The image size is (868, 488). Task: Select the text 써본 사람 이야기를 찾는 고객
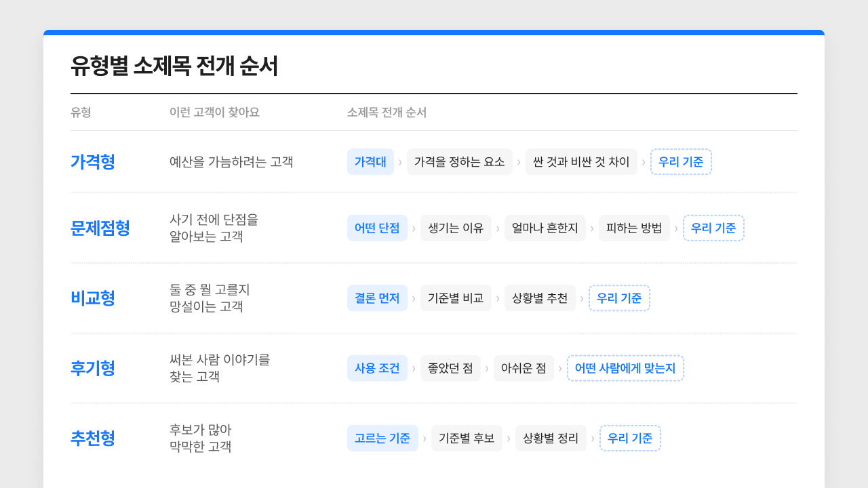(x=220, y=369)
